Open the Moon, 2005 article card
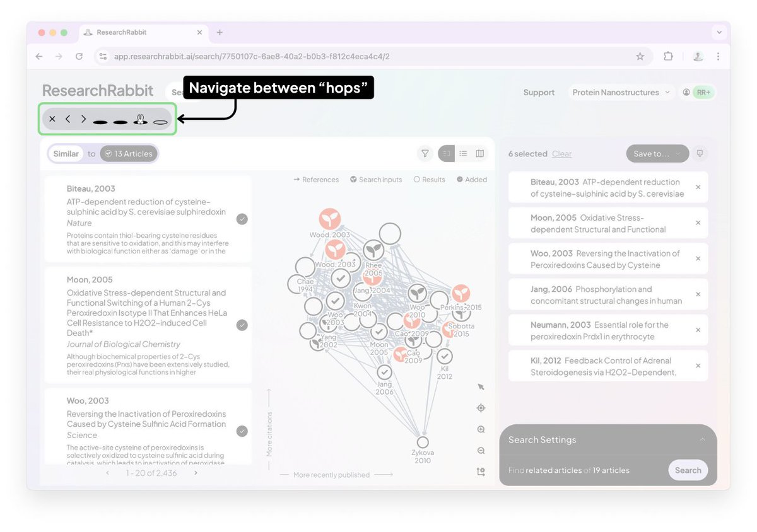The width and height of the screenshot is (757, 532). pos(148,325)
